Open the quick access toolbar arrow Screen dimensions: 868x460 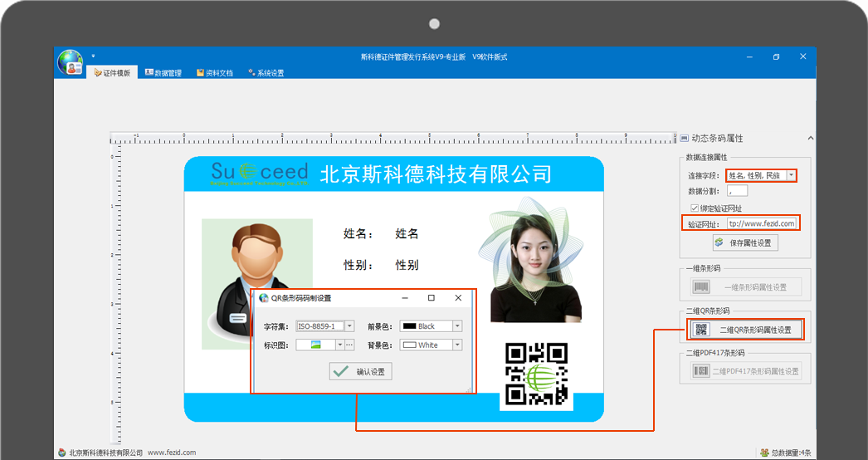pyautogui.click(x=94, y=56)
